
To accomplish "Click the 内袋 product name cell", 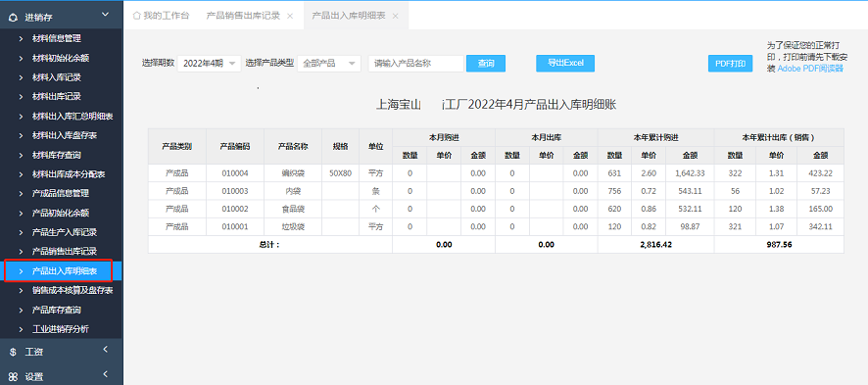I will 293,191.
